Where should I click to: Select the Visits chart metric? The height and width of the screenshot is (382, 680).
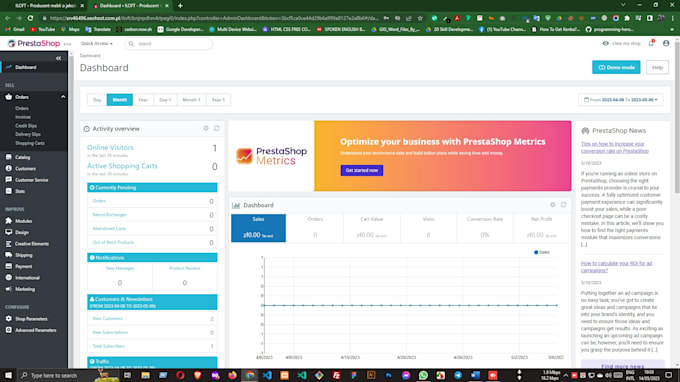pyautogui.click(x=428, y=228)
